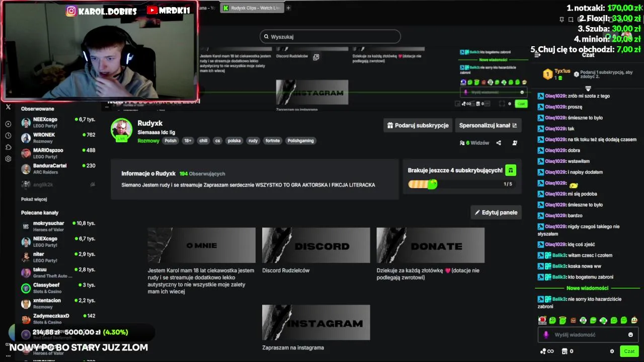The width and height of the screenshot is (644, 362).
Task: Open the DONATE panel image
Action: coord(431,245)
